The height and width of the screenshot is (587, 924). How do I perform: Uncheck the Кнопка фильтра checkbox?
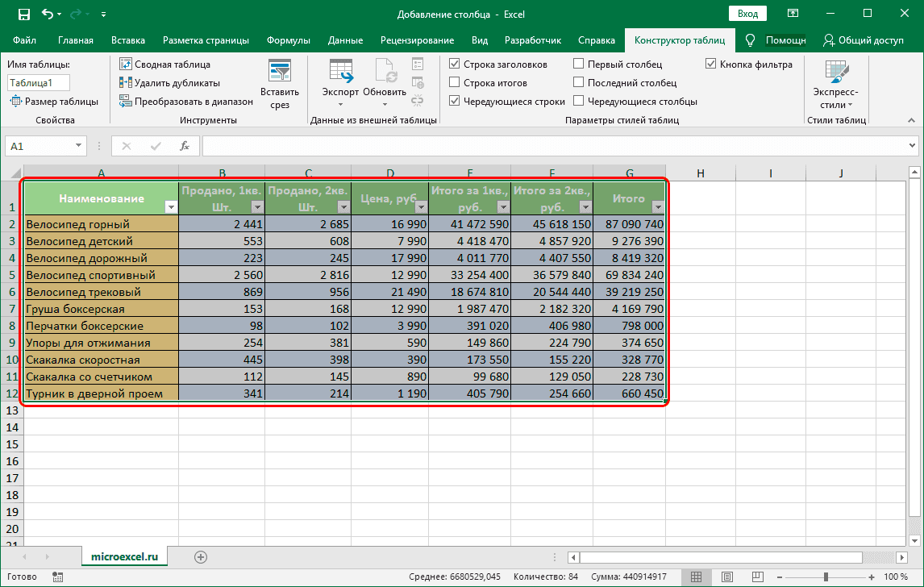(x=710, y=64)
